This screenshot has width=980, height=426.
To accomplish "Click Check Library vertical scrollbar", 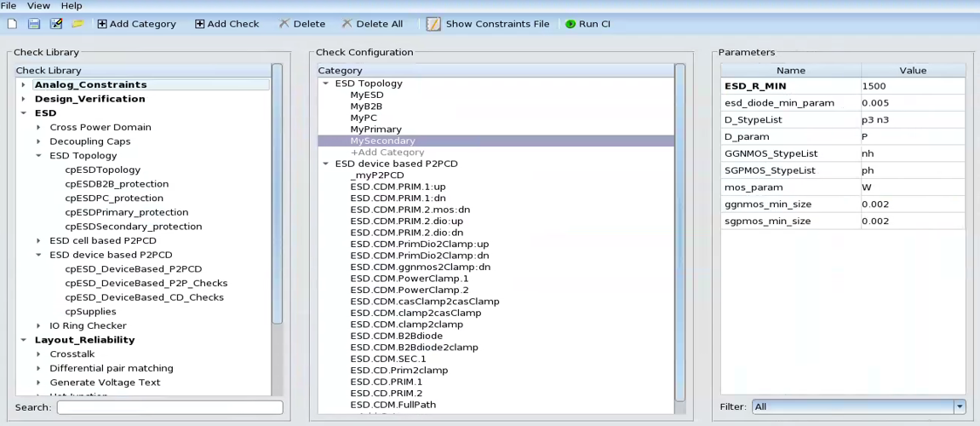I will [x=277, y=194].
